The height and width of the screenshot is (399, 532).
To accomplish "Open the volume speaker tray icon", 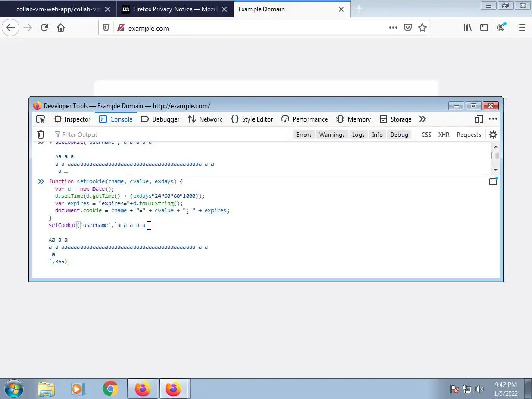I will pos(479,389).
